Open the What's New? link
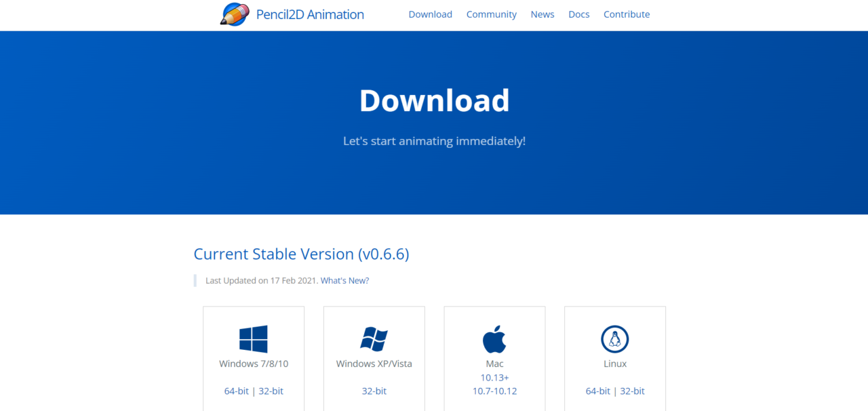Image resolution: width=868 pixels, height=411 pixels. 344,281
